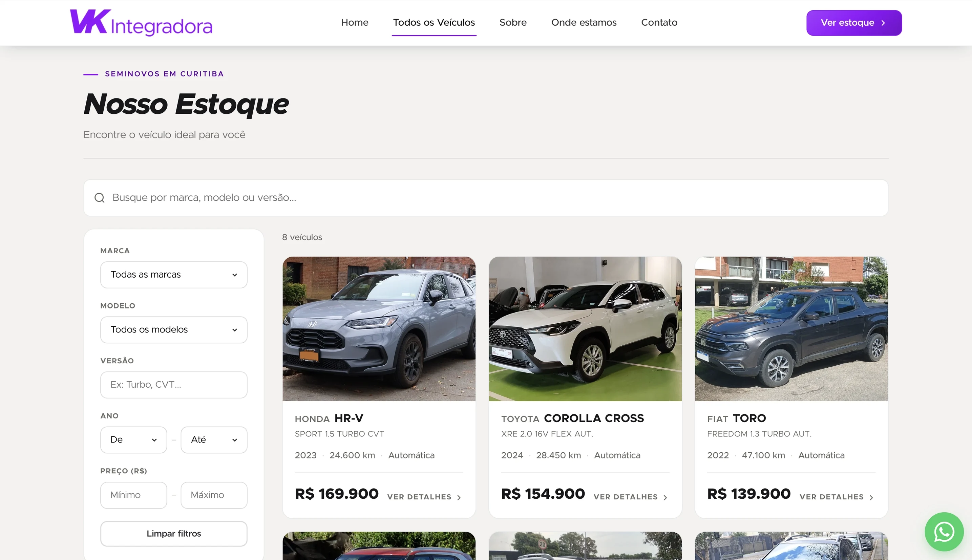The height and width of the screenshot is (560, 972).
Task: Expand the year De dropdown
Action: point(133,439)
